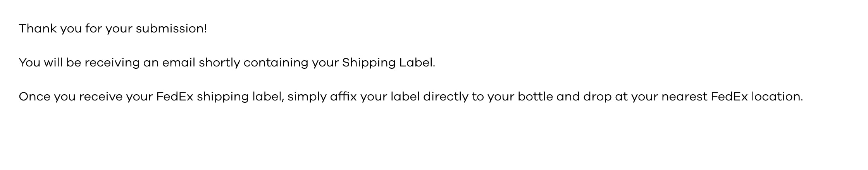Click the word 'shortly' in second line

(x=220, y=63)
